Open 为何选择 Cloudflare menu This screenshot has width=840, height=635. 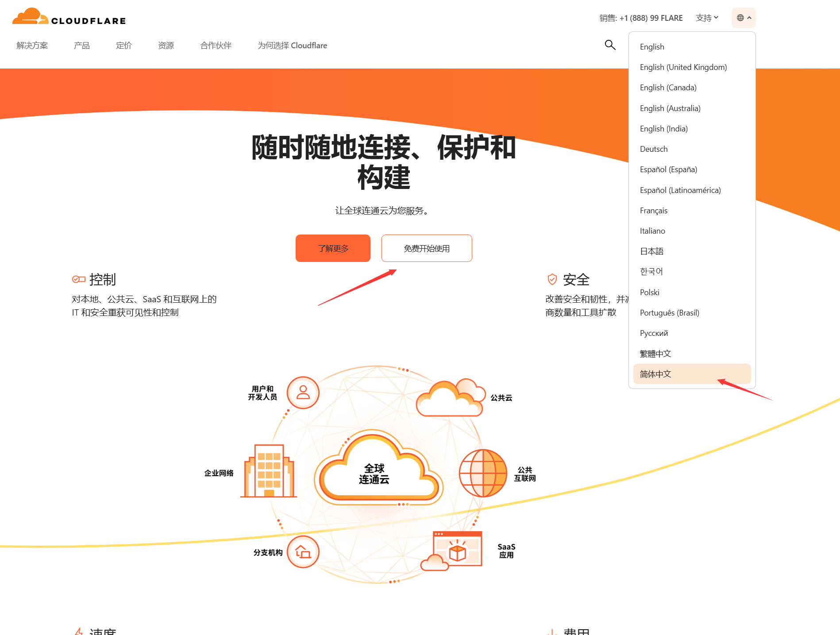click(x=293, y=45)
